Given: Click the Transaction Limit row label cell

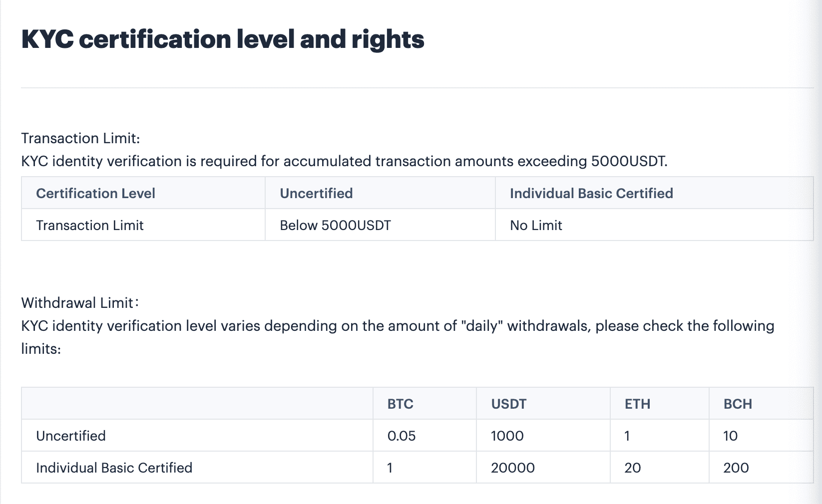Looking at the screenshot, I should (x=90, y=225).
